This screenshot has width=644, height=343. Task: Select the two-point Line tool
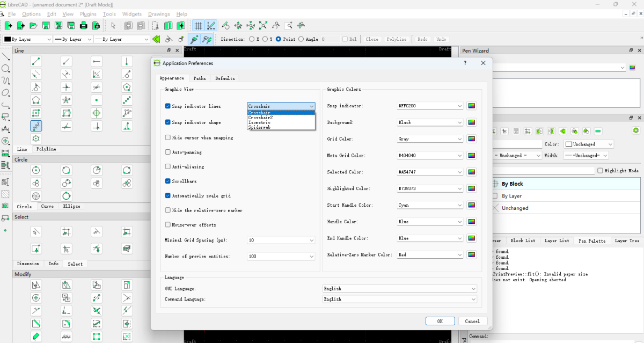(x=36, y=61)
